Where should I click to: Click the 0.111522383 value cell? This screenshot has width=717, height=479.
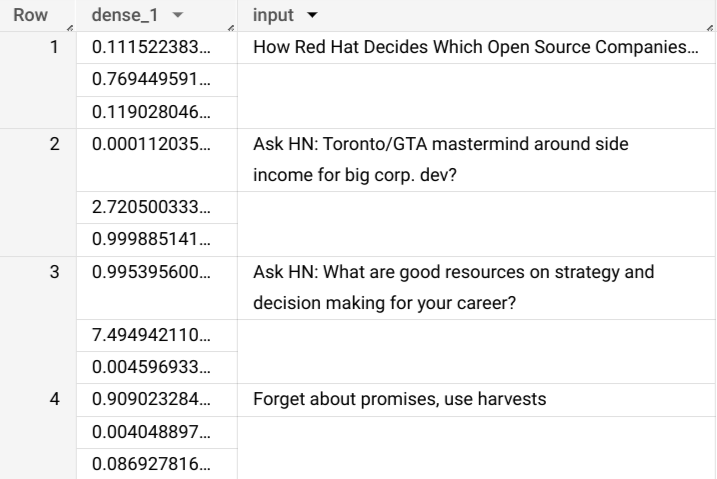(150, 48)
